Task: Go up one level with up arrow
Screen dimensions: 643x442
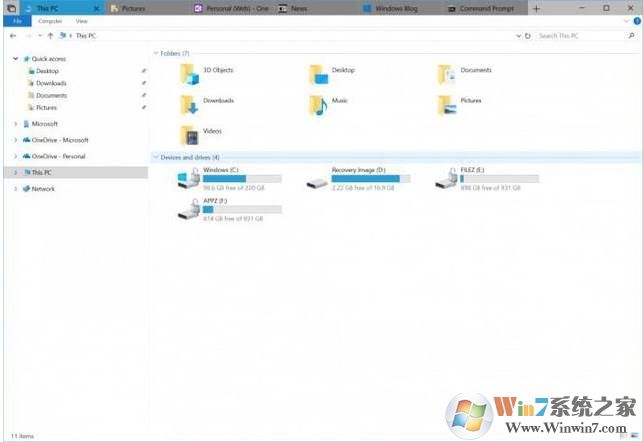Action: (x=50, y=36)
